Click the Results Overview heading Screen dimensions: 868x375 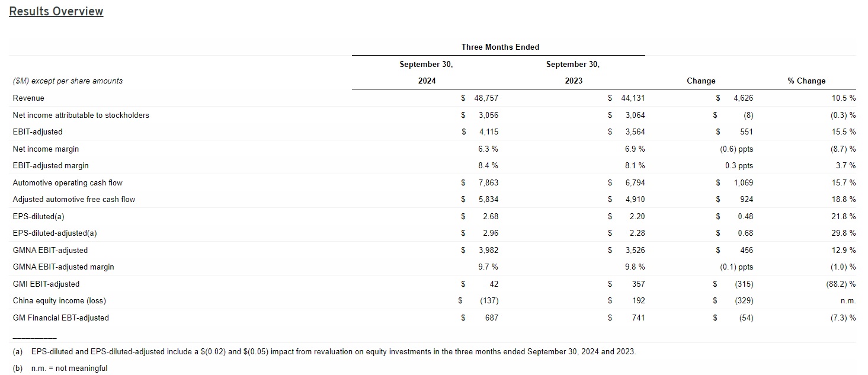click(x=56, y=11)
